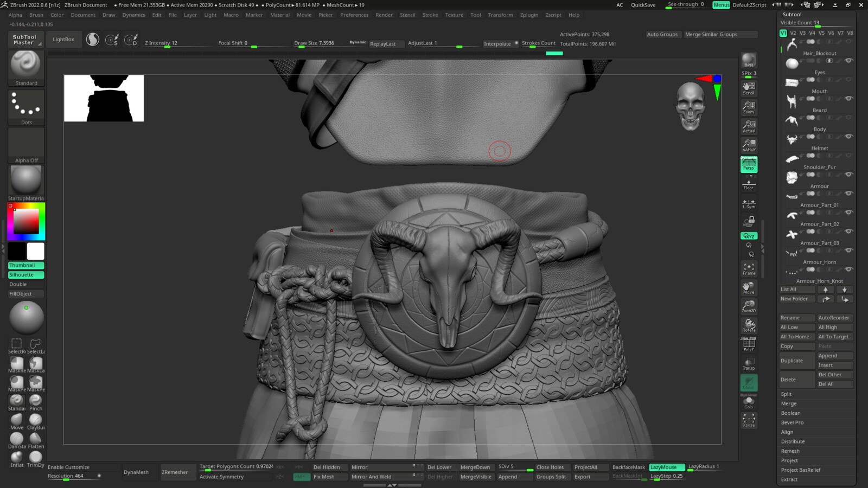868x488 pixels.
Task: Select the Inflat brush
Action: pos(17,459)
